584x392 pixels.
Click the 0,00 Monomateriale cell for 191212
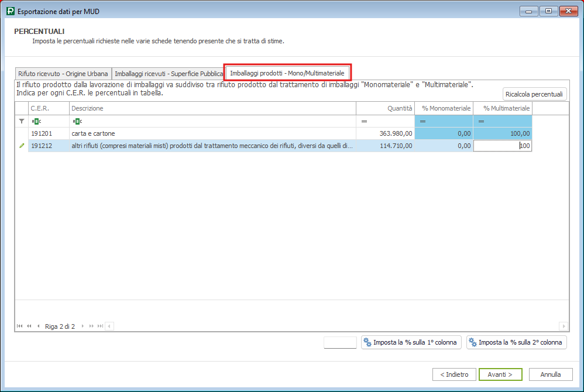[444, 146]
